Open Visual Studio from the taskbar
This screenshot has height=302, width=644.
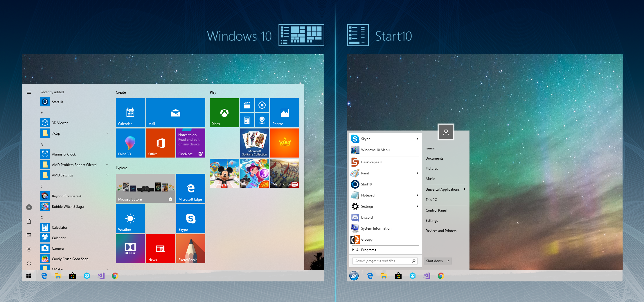coord(426,276)
